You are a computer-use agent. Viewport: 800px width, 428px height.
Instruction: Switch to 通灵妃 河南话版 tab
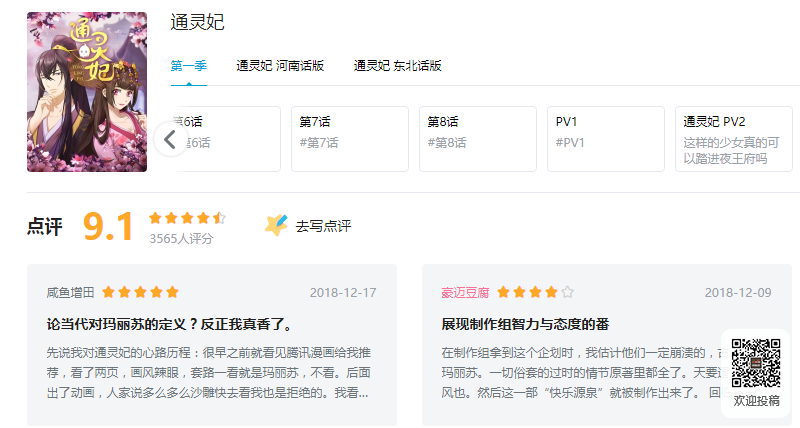[280, 66]
